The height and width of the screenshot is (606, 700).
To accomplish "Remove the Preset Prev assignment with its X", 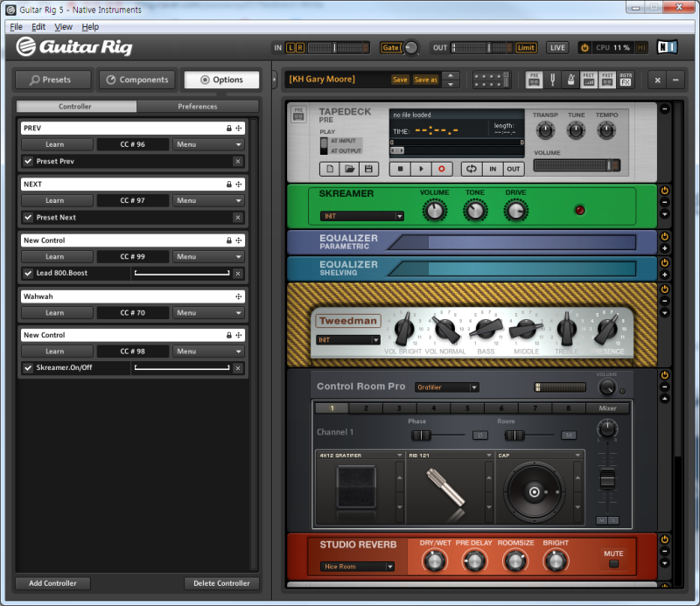I will 238,162.
